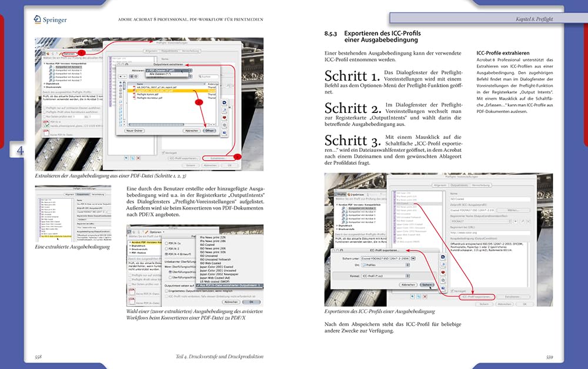
Task: Open the Hervorhebung tab in Exportieren figure
Action: [x=481, y=185]
